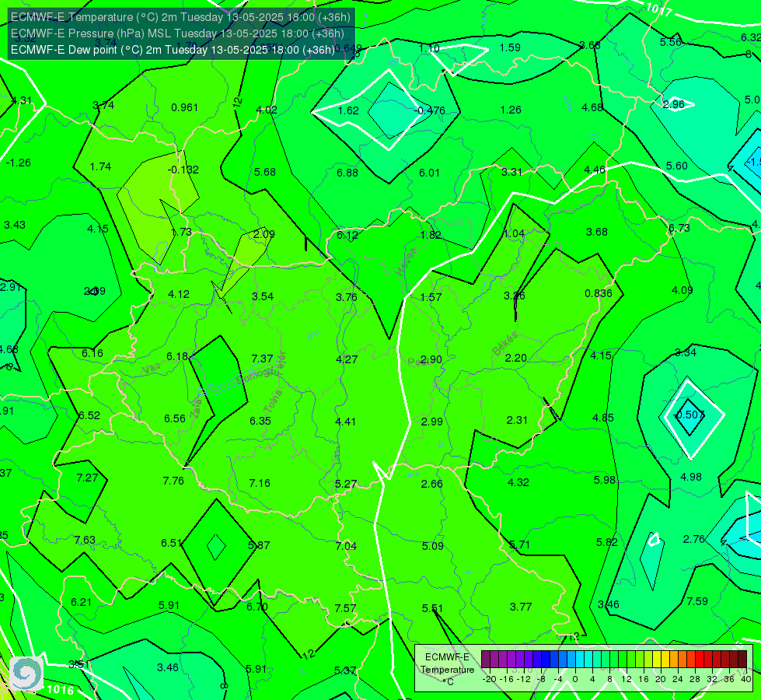Click the dew point value 1.62

point(348,110)
